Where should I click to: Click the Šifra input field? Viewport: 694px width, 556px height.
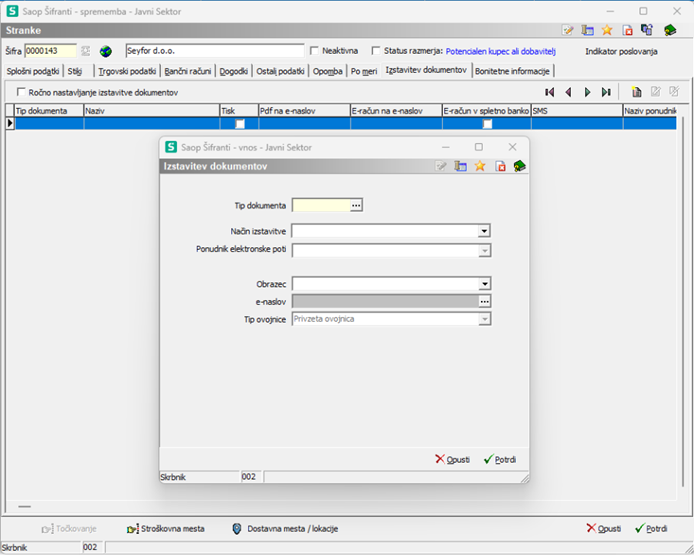click(x=50, y=51)
